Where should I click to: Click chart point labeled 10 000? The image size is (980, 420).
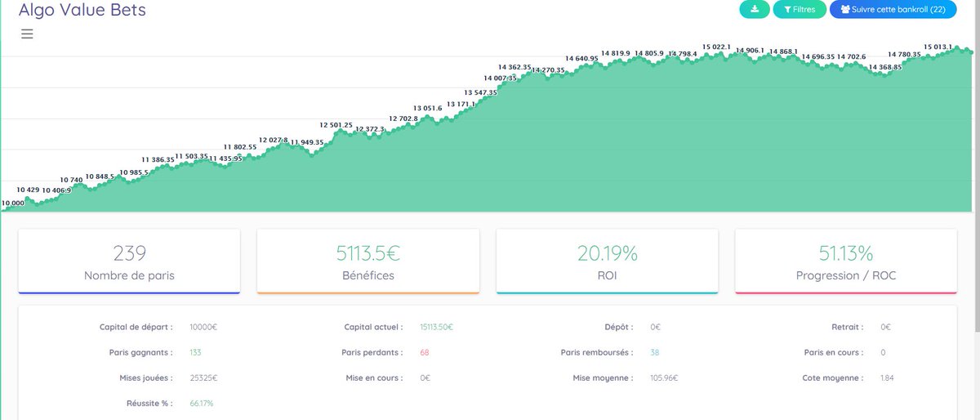12,203
